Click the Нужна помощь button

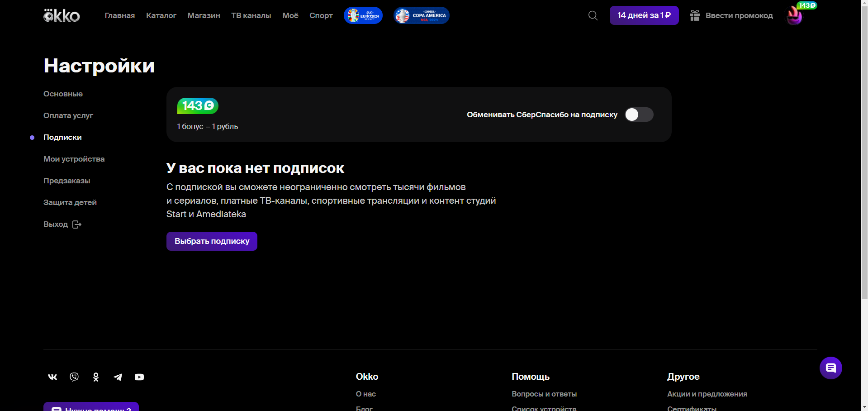click(91, 407)
